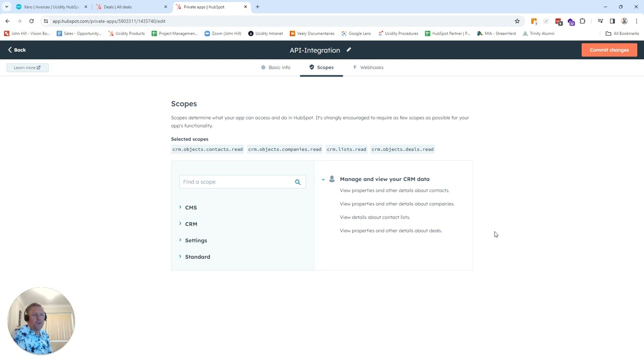Viewport: 644px width, 362px height.
Task: Open the tab search dropdown arrow
Action: coord(7,7)
